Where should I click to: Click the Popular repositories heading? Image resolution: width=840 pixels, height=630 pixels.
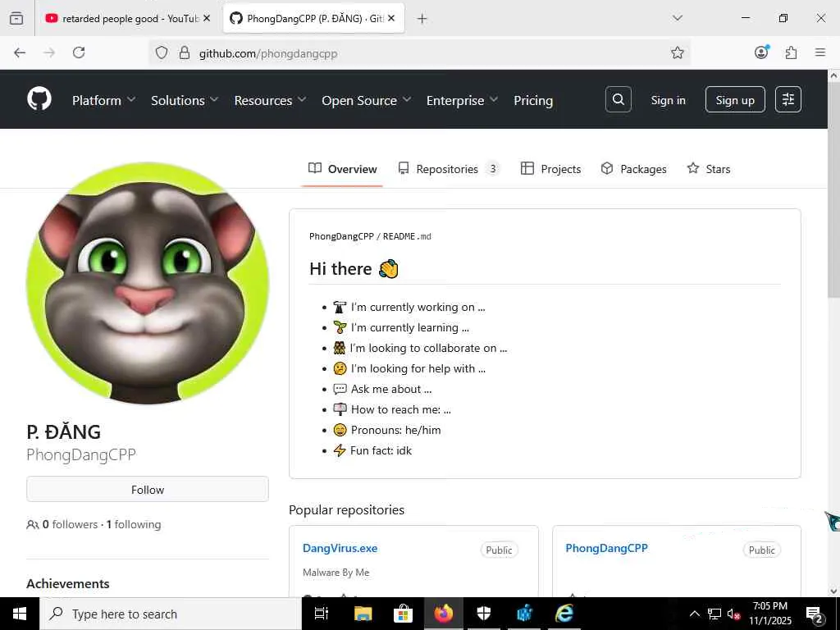tap(347, 509)
